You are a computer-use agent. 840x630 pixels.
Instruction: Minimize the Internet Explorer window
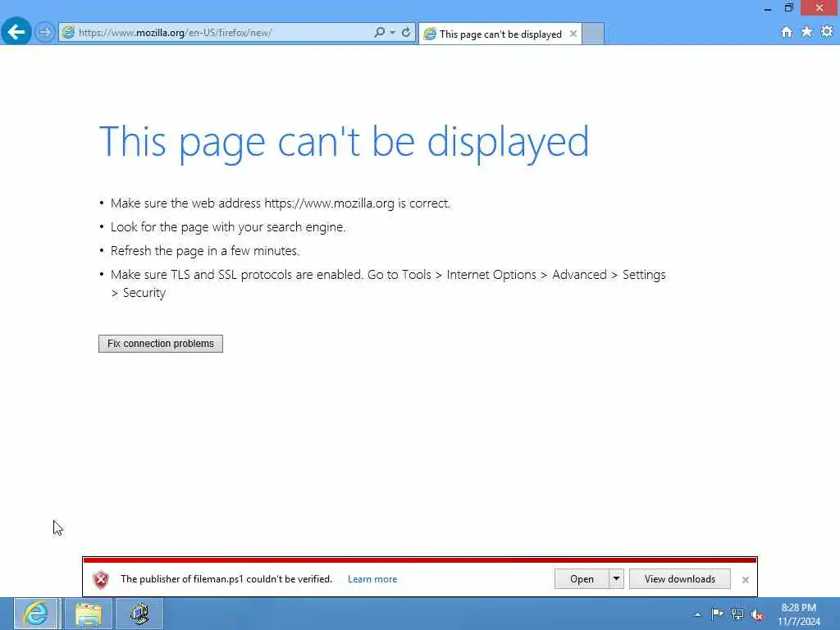(768, 8)
